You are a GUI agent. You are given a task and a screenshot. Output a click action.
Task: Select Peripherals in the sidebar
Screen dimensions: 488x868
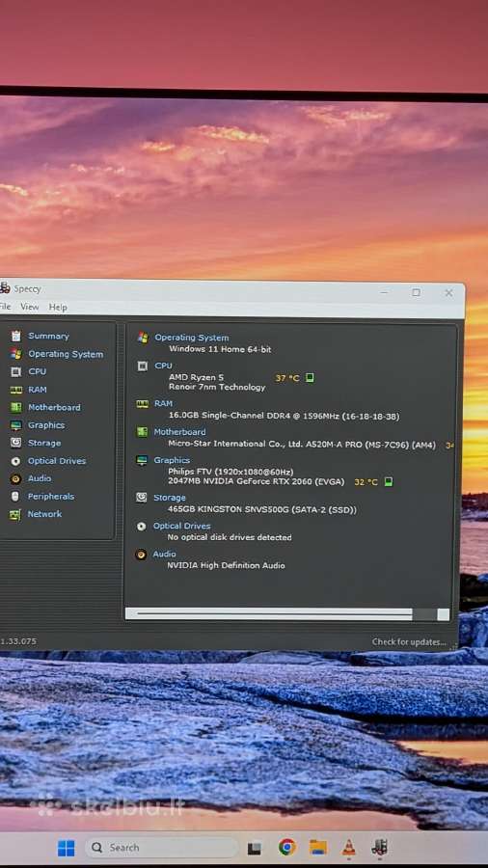coord(51,497)
